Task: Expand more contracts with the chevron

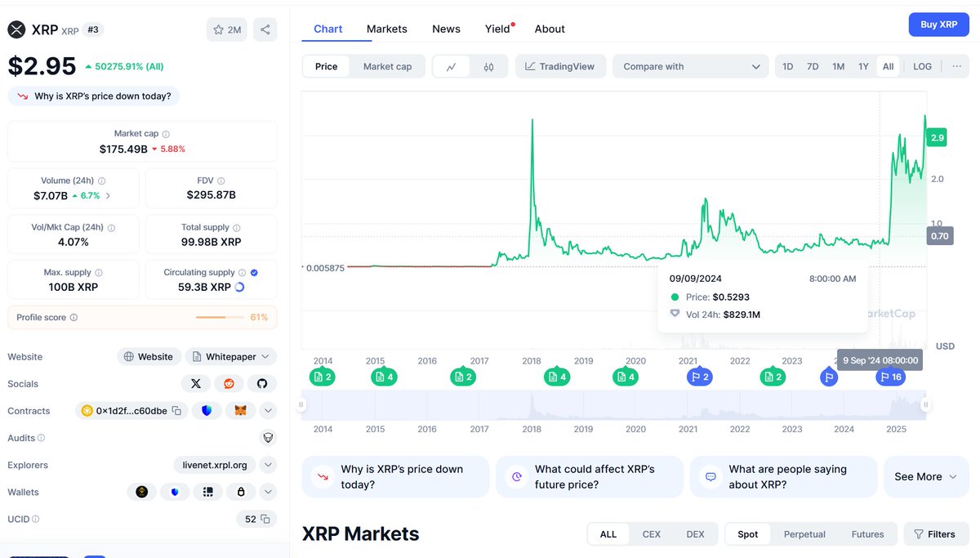Action: (268, 411)
